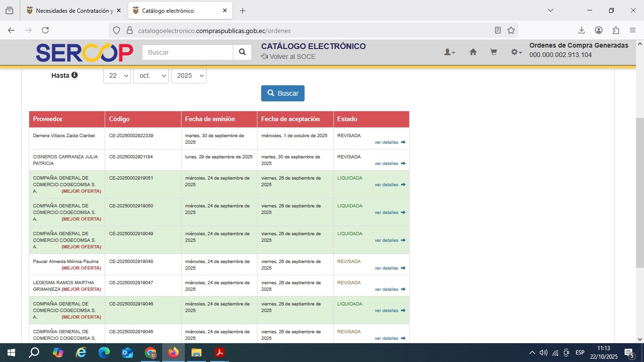Screen dimensions: 644x362
Task: Toggle reader view icon in address bar
Action: (x=498, y=30)
